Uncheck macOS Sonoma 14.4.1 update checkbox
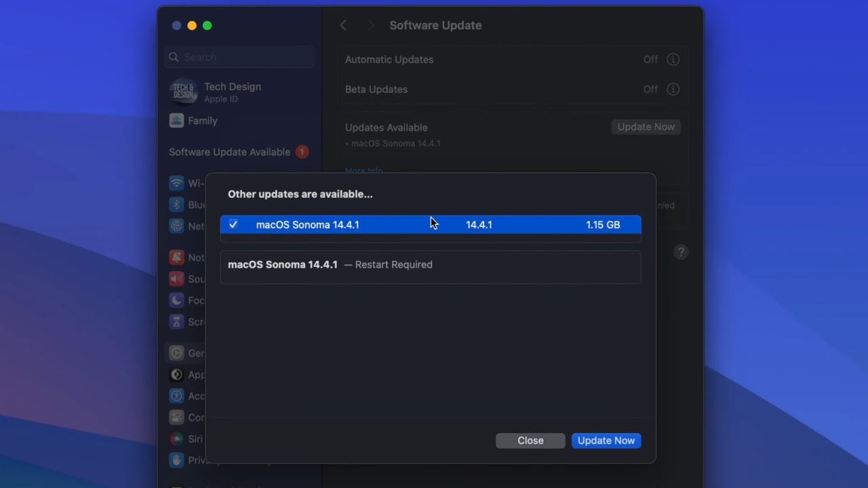This screenshot has height=488, width=868. (x=233, y=224)
